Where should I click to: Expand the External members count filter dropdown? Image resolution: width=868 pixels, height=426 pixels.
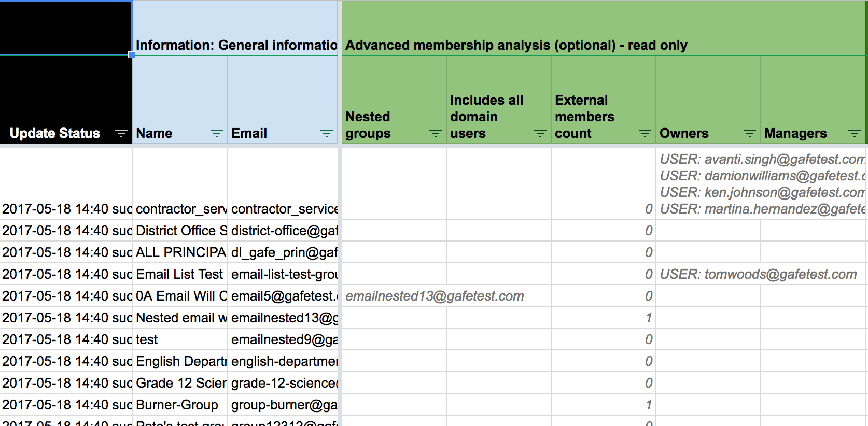coord(645,134)
